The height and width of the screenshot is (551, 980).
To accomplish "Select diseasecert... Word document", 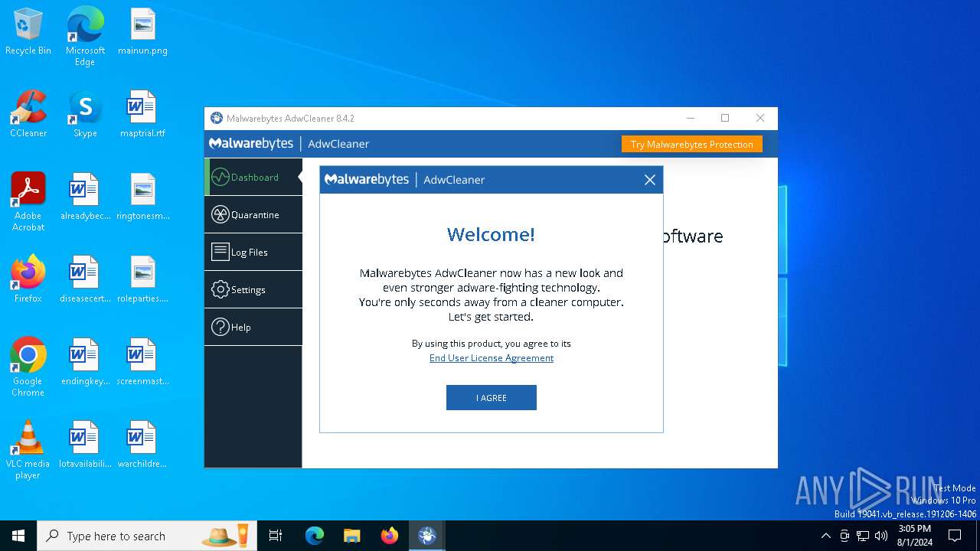I will (85, 280).
